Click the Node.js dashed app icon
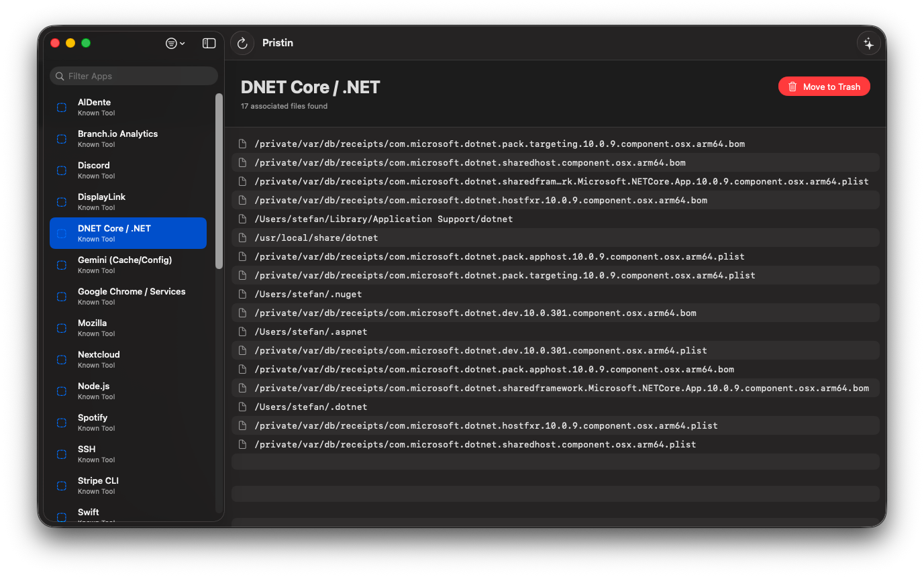924x577 pixels. click(62, 391)
